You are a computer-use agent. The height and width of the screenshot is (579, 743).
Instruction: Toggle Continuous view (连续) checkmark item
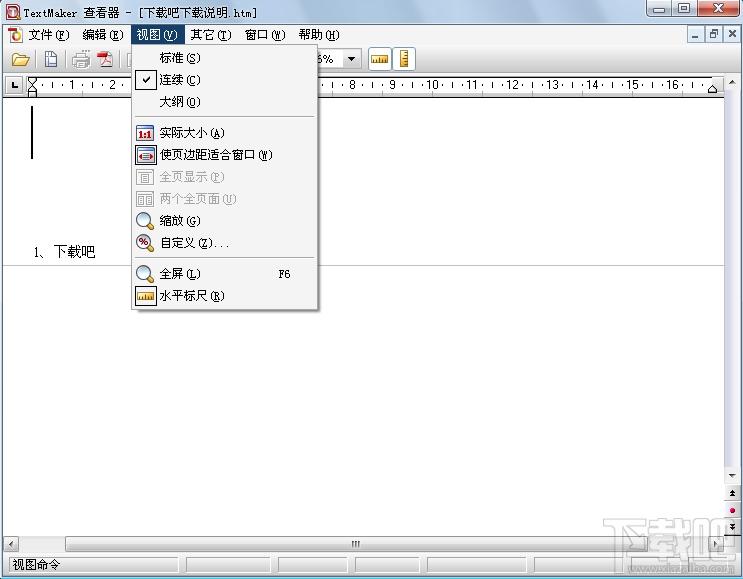pos(224,80)
